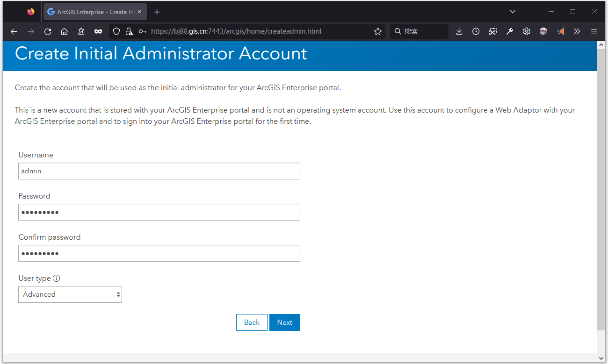This screenshot has height=364, width=608.
Task: Open the wrench developer tools icon
Action: tap(510, 31)
